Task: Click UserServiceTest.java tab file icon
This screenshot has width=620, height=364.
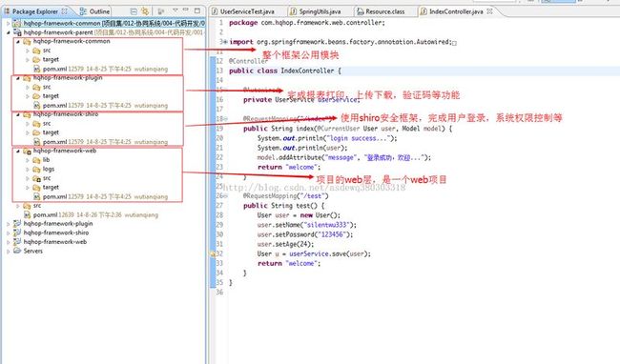Action: point(215,11)
